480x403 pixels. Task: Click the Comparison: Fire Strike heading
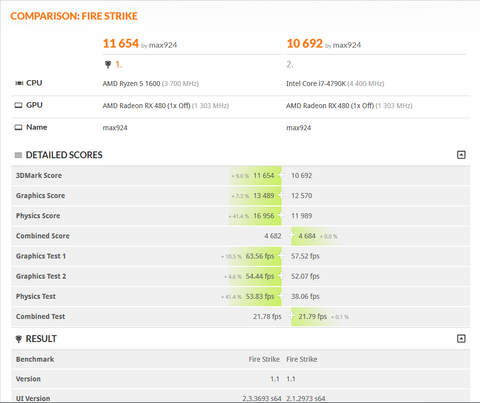(74, 16)
